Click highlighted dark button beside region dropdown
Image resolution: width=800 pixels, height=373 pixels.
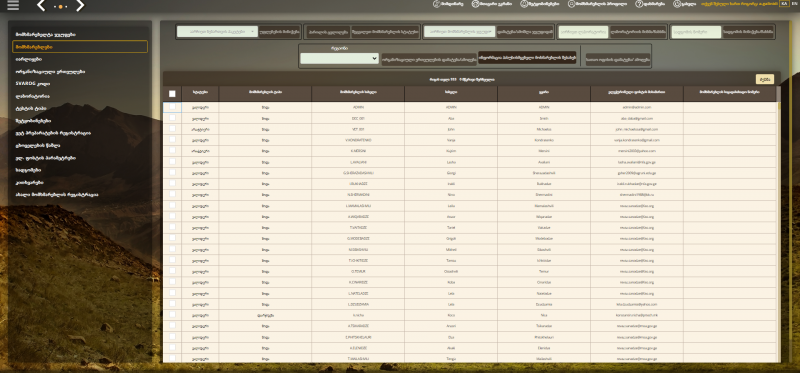click(527, 58)
